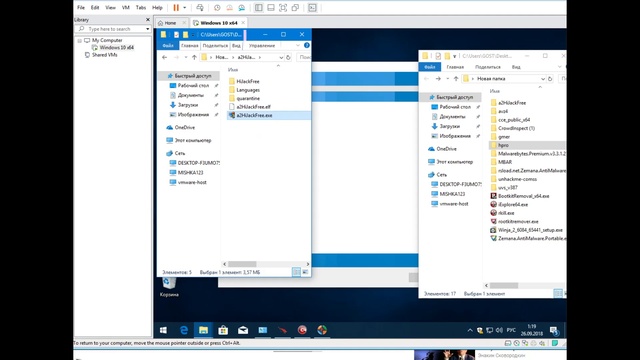Image resolution: width=640 pixels, height=360 pixels.
Task: Open the VMware View menu
Action: pyautogui.click(x=110, y=7)
